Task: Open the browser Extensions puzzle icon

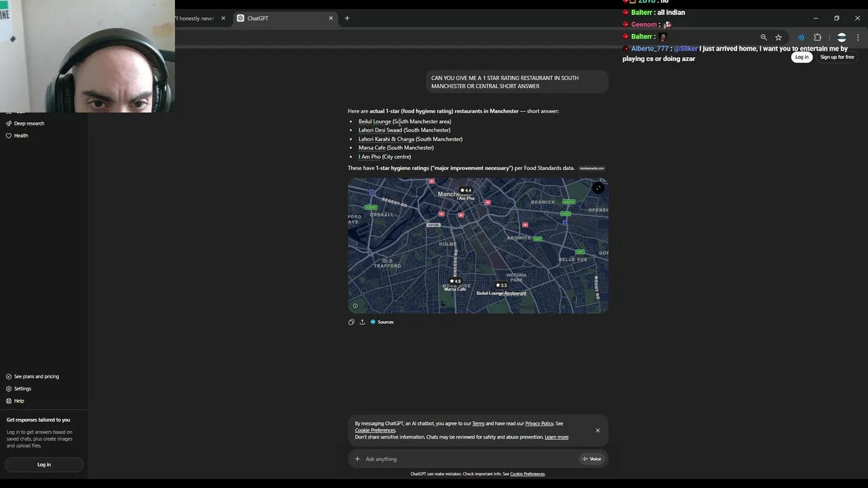Action: (x=817, y=37)
